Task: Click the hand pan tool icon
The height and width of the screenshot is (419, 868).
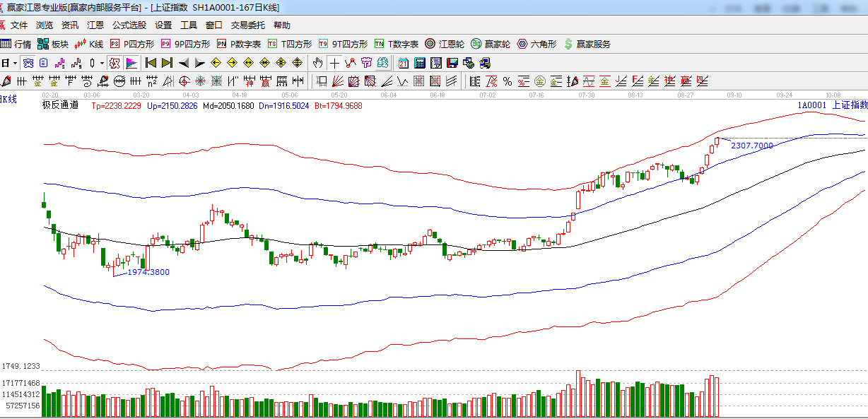Action: (x=318, y=63)
